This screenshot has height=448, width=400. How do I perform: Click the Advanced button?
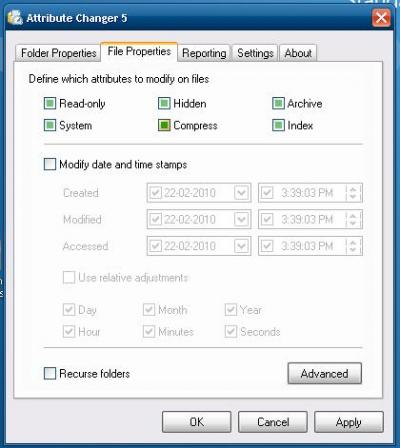[x=325, y=373]
